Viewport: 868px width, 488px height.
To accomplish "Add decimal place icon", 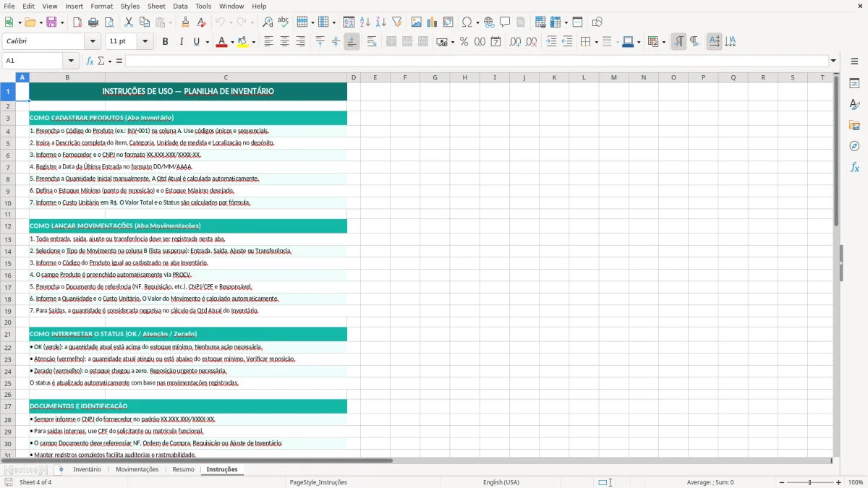I will (515, 42).
